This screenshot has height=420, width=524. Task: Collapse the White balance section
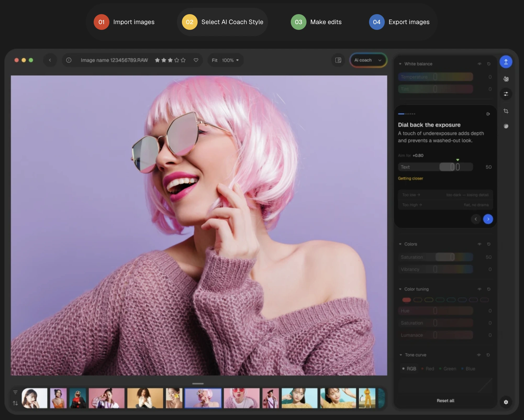coord(400,64)
